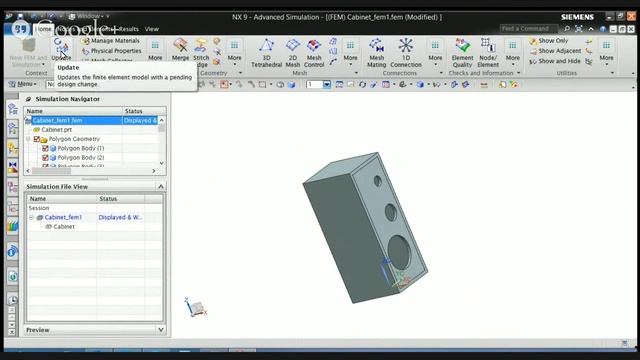
Task: Select the Cabinet_fem1.fem row in the navigator
Action: [x=91, y=120]
